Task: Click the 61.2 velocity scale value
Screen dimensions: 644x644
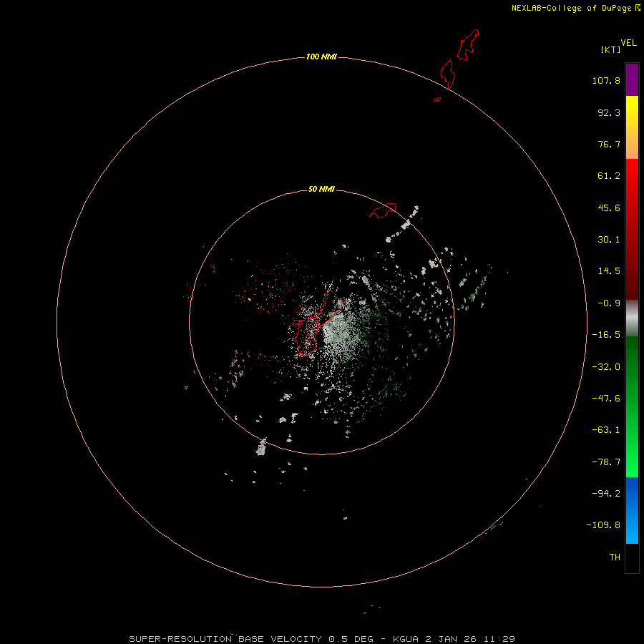Action: pos(609,176)
